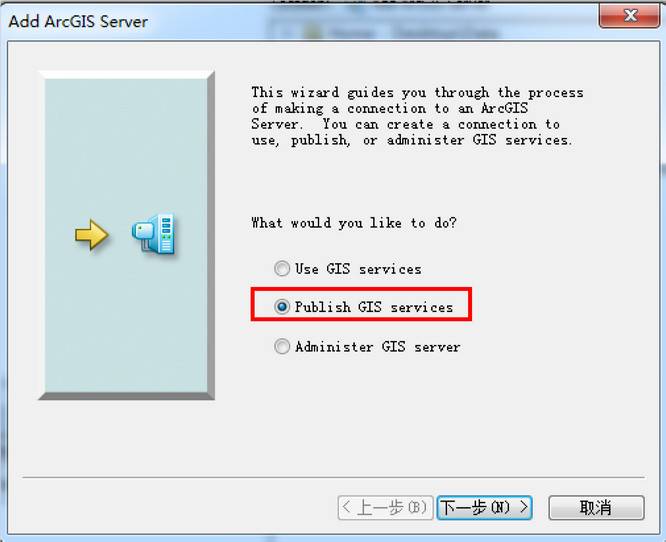Click the left chevron on the 上一步 button

click(346, 507)
